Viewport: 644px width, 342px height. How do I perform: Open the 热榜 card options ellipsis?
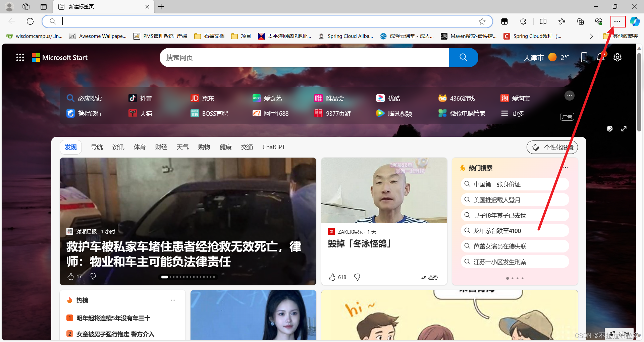(x=173, y=300)
